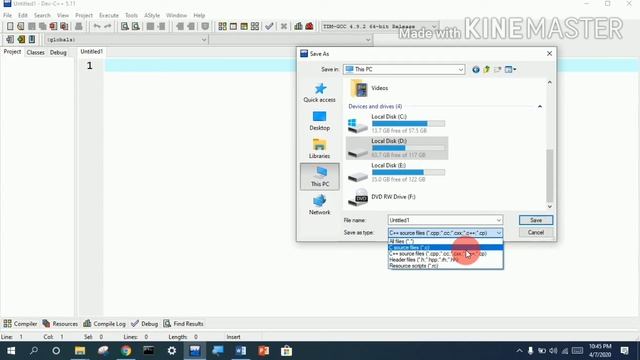
Task: Choose Header files option in type list
Action: click(446, 260)
